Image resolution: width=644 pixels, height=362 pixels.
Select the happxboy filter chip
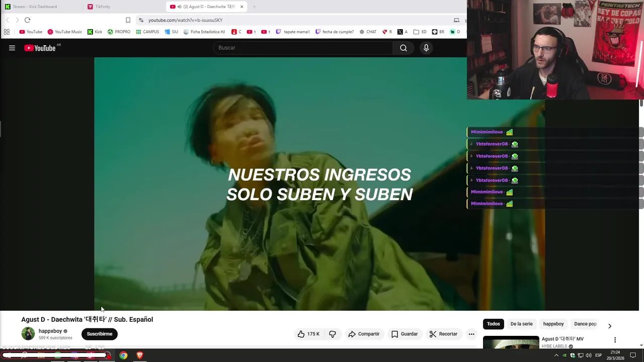553,324
